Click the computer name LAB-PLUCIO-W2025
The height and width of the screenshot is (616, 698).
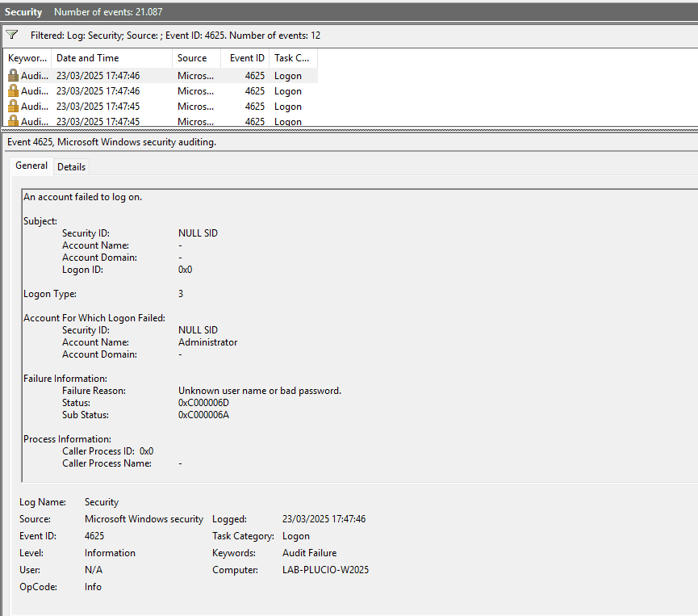(x=325, y=570)
